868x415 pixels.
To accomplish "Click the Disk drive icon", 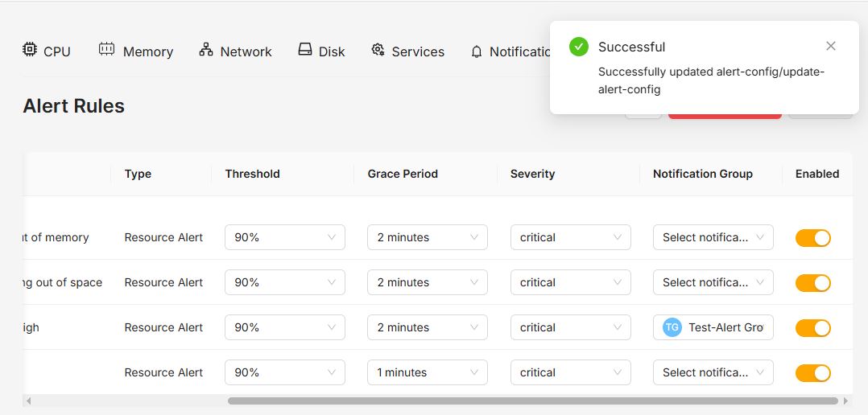I will pos(305,49).
